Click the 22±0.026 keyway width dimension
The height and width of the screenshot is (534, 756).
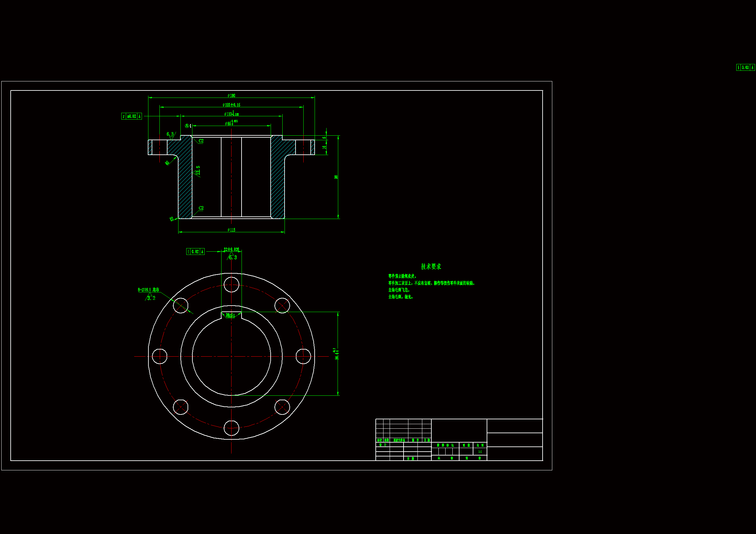coord(231,249)
